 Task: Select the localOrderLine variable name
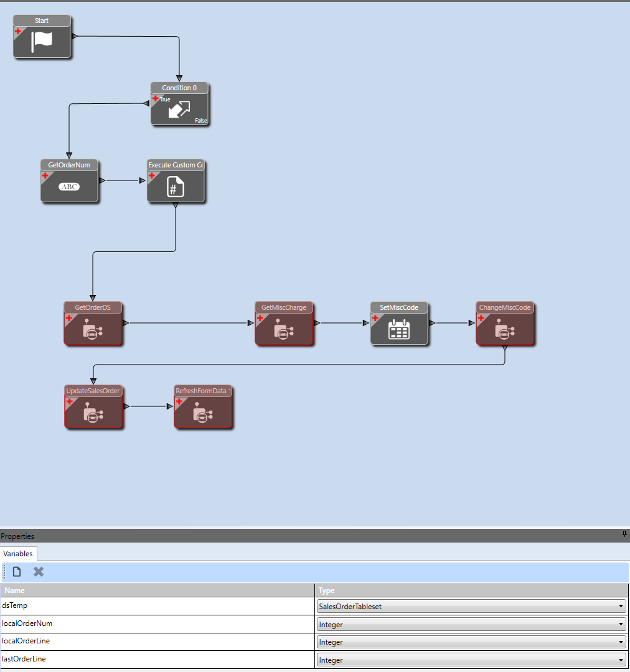click(x=26, y=641)
